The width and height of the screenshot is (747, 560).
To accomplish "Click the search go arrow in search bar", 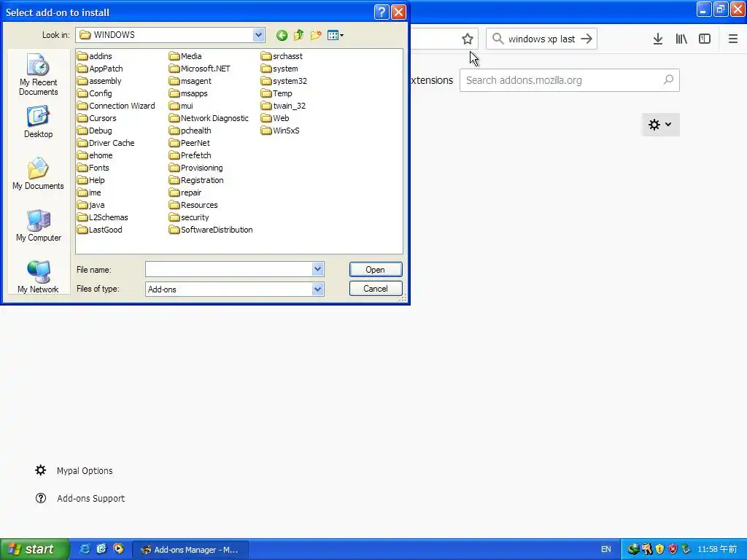I will [587, 39].
